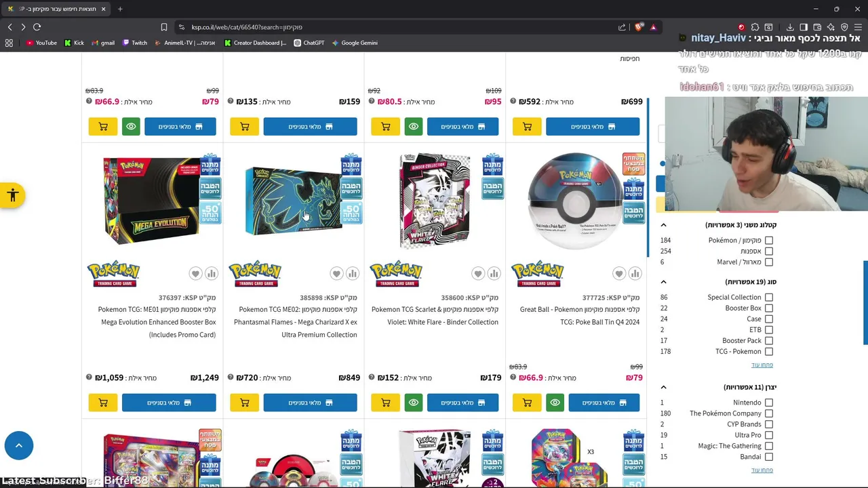868x488 pixels.
Task: Open the accessibility menu button
Action: tap(12, 196)
